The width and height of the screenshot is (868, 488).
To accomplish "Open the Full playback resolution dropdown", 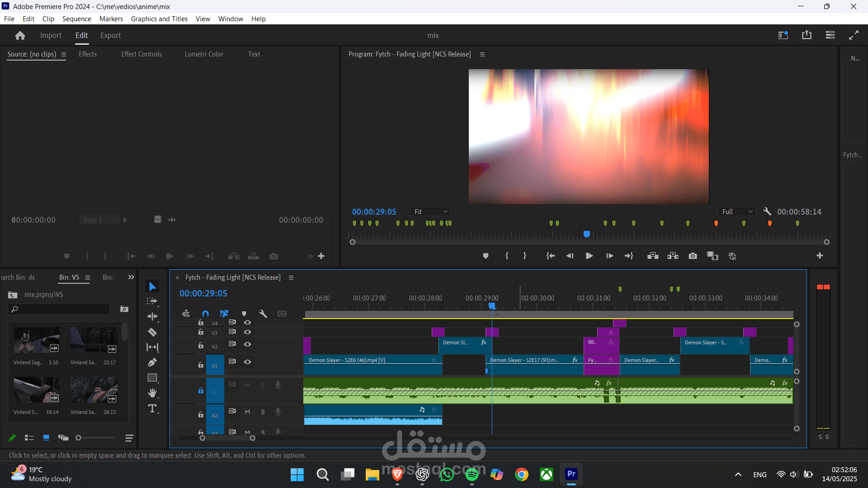I will pos(737,211).
